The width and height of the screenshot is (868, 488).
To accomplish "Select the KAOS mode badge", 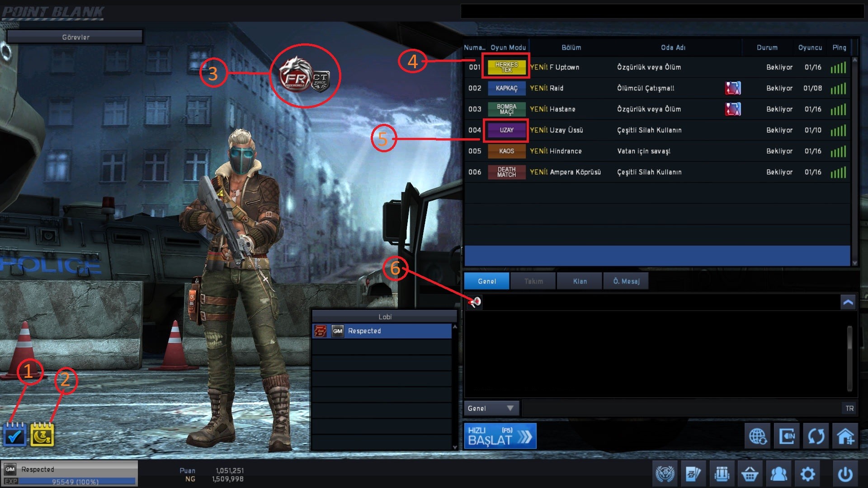I will coord(506,151).
